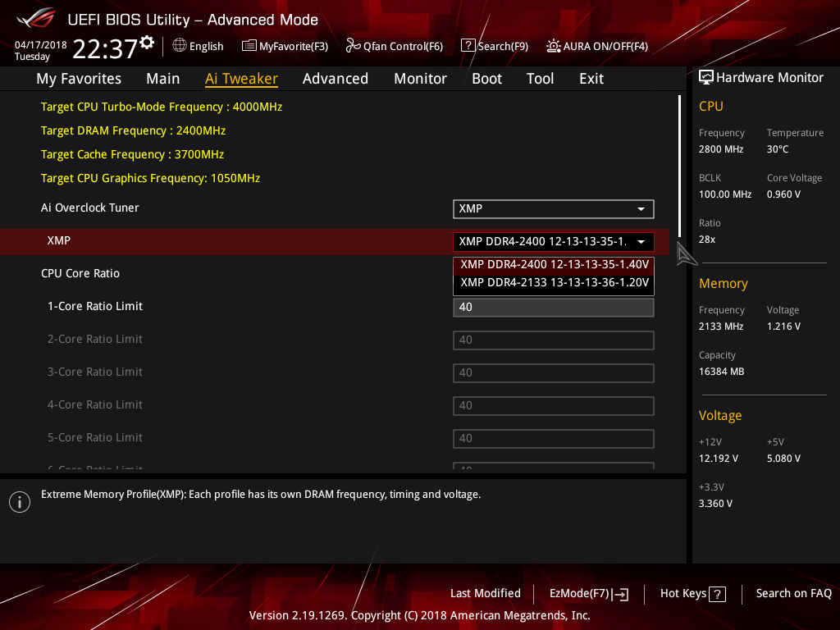Open Qfan Control(F6) label
Screen dimensions: 840x630
[x=403, y=46]
